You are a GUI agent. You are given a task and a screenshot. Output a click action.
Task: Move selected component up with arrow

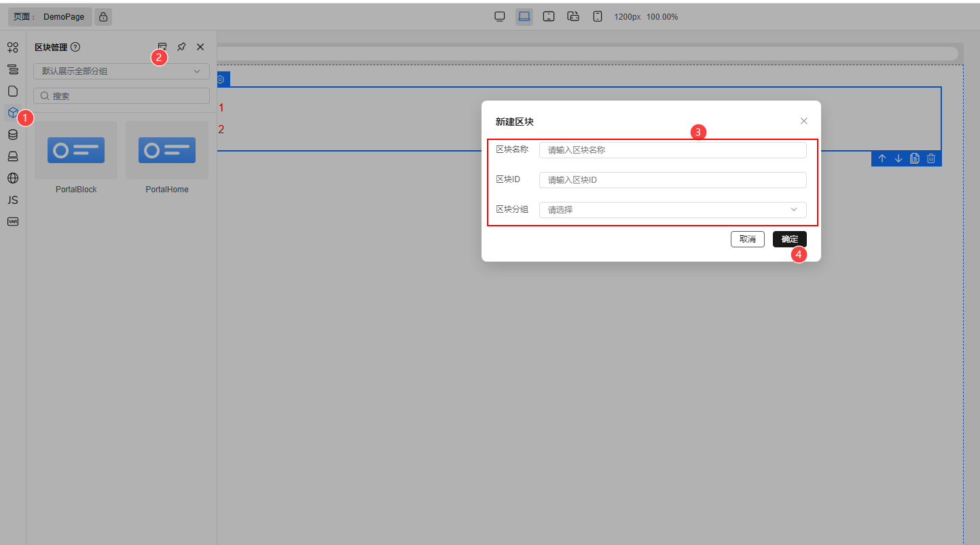click(882, 158)
